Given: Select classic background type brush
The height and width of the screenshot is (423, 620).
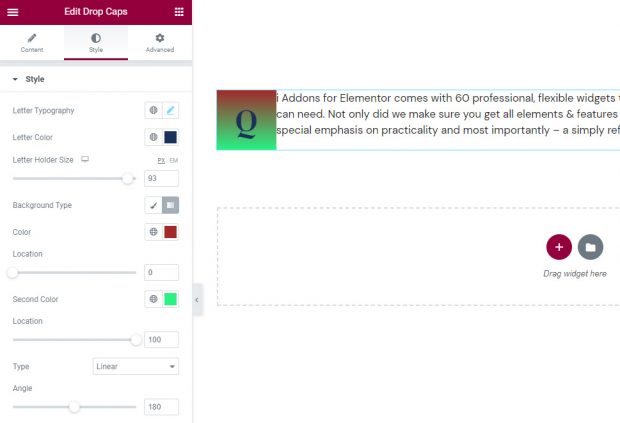Looking at the screenshot, I should tap(154, 205).
